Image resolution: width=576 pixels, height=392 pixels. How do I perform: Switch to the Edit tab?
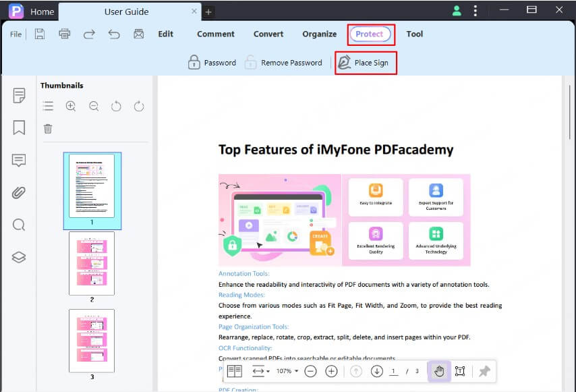pos(166,34)
